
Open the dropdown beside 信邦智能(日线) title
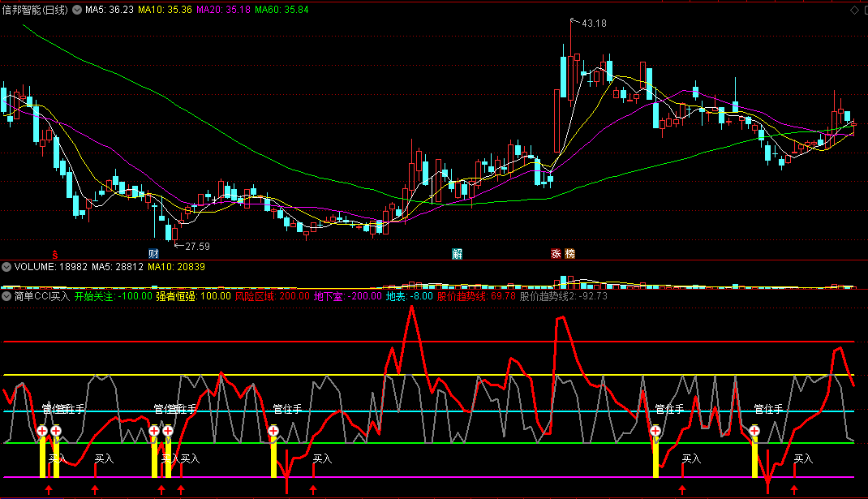point(78,10)
